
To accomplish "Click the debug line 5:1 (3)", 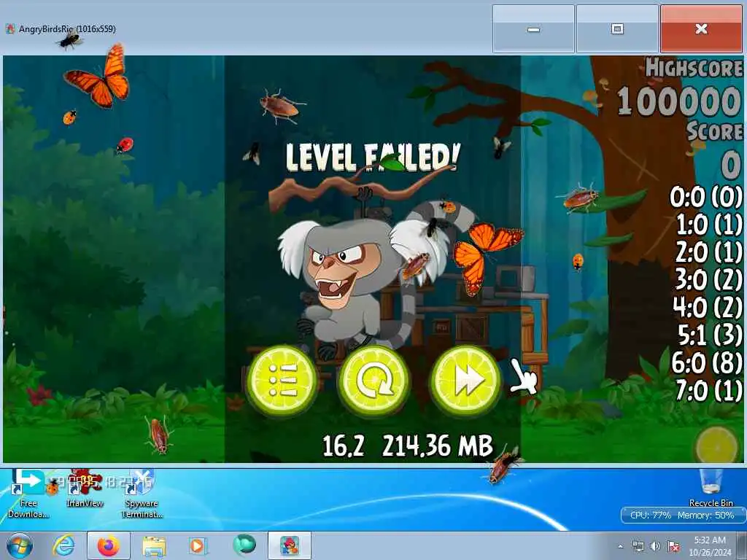I will 710,335.
